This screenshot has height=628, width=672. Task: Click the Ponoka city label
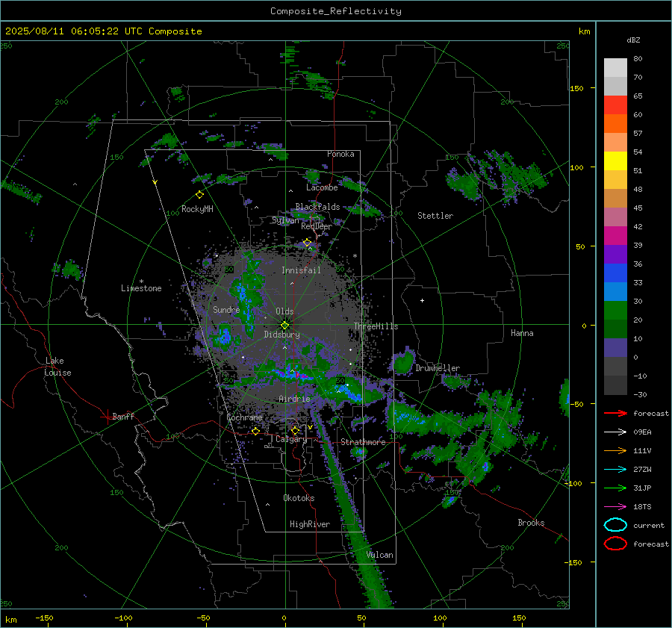click(340, 154)
